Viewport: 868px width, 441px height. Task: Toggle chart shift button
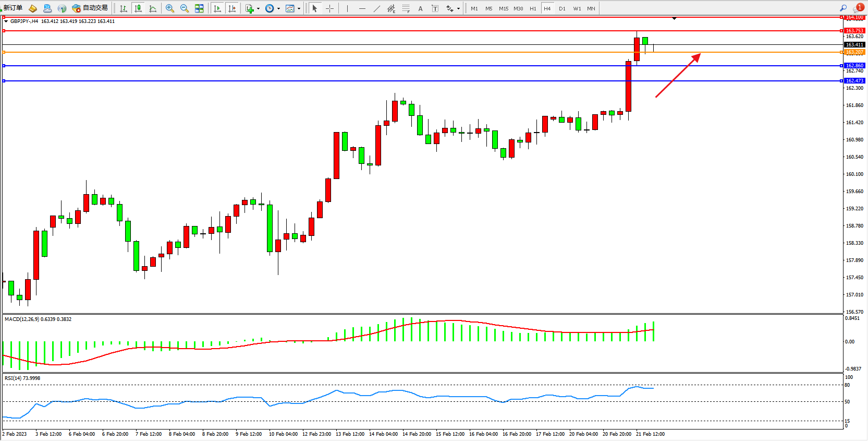pyautogui.click(x=232, y=8)
